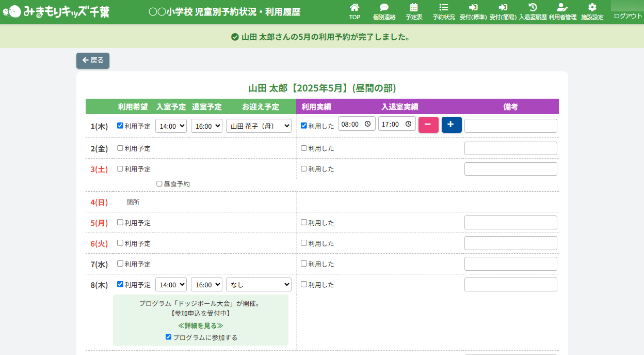Open 施設設定 gear icon
This screenshot has width=644, height=355.
(x=592, y=8)
